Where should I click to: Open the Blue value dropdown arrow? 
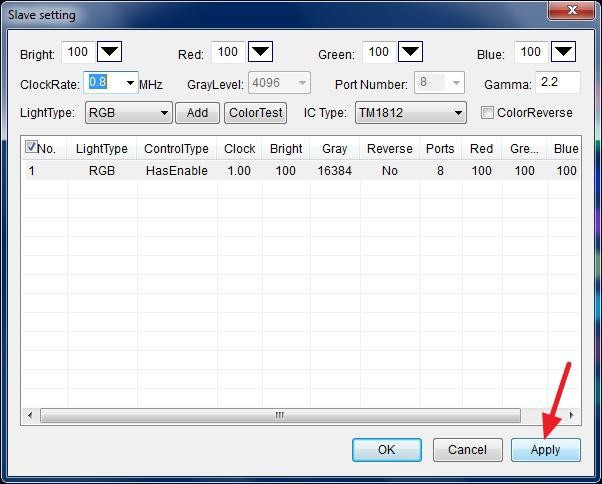pos(563,52)
